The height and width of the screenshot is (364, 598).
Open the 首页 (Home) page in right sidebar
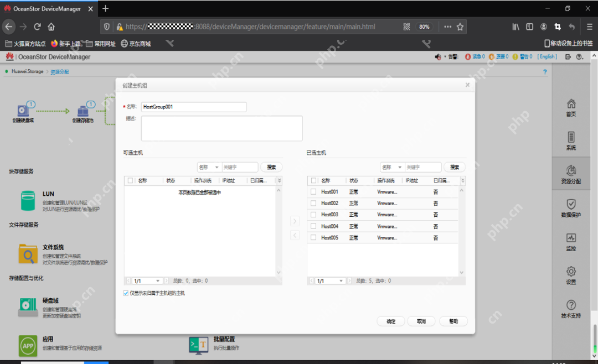pos(571,106)
